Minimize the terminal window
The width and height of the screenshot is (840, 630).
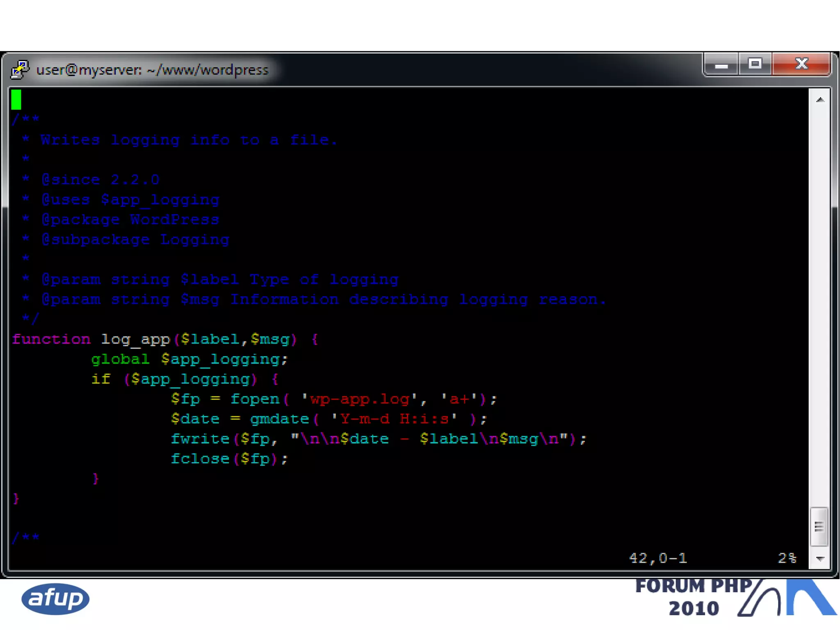click(721, 64)
